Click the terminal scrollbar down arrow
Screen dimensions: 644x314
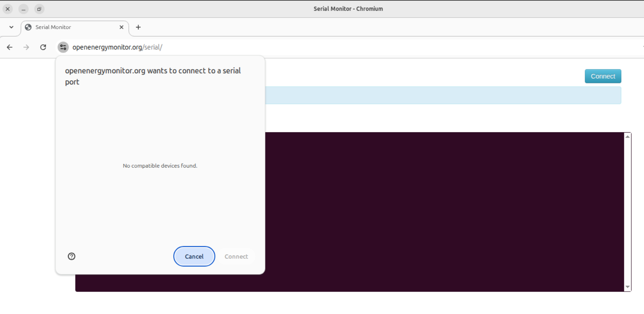coord(628,287)
